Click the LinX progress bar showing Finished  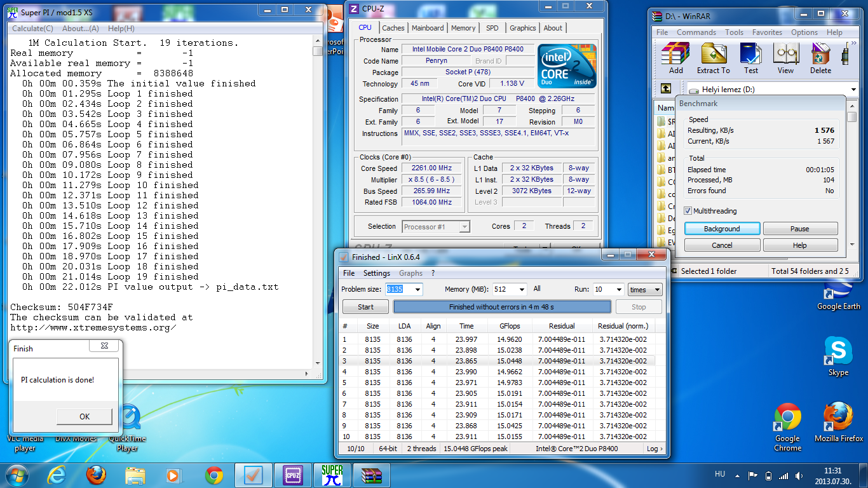point(502,307)
